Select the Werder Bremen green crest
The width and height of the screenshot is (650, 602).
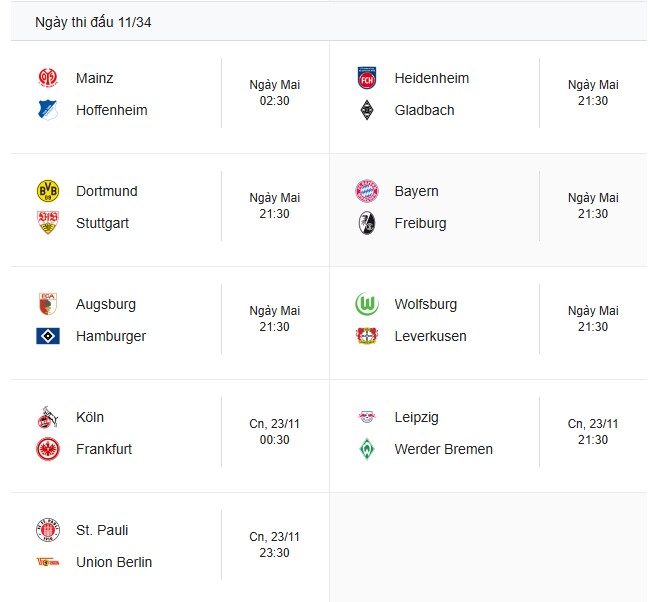(x=366, y=449)
